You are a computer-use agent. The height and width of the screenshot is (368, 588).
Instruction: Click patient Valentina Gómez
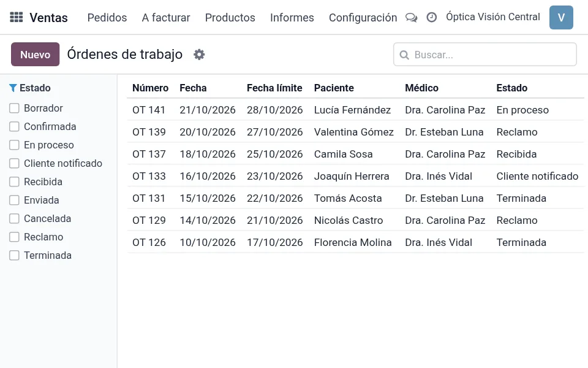tap(354, 132)
